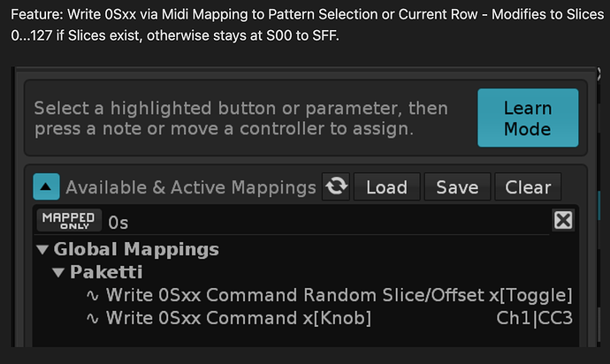Save the current MIDI mappings
This screenshot has width=610, height=364.
[457, 187]
